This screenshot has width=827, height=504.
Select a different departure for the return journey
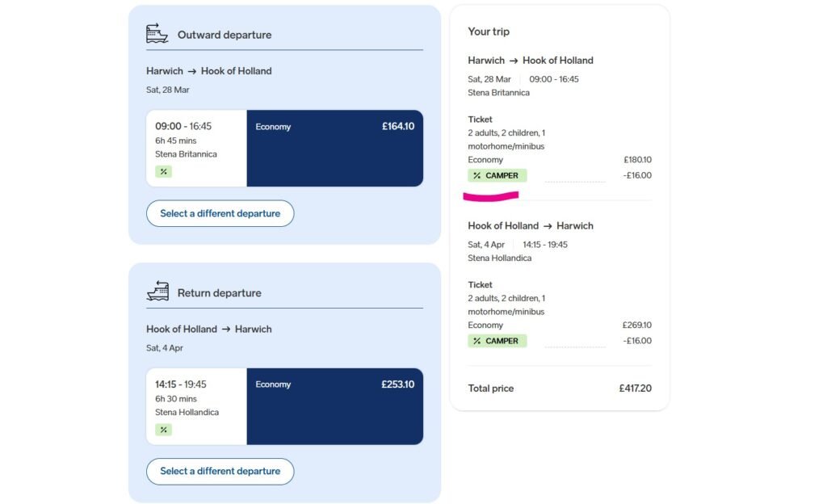click(x=220, y=471)
